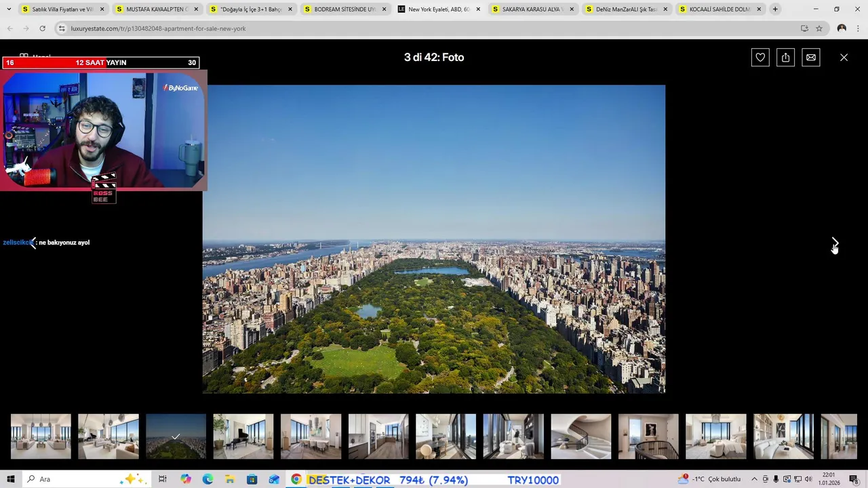868x488 pixels.
Task: Close the 'Satılık Villa Fiyatları' tab
Action: point(102,9)
